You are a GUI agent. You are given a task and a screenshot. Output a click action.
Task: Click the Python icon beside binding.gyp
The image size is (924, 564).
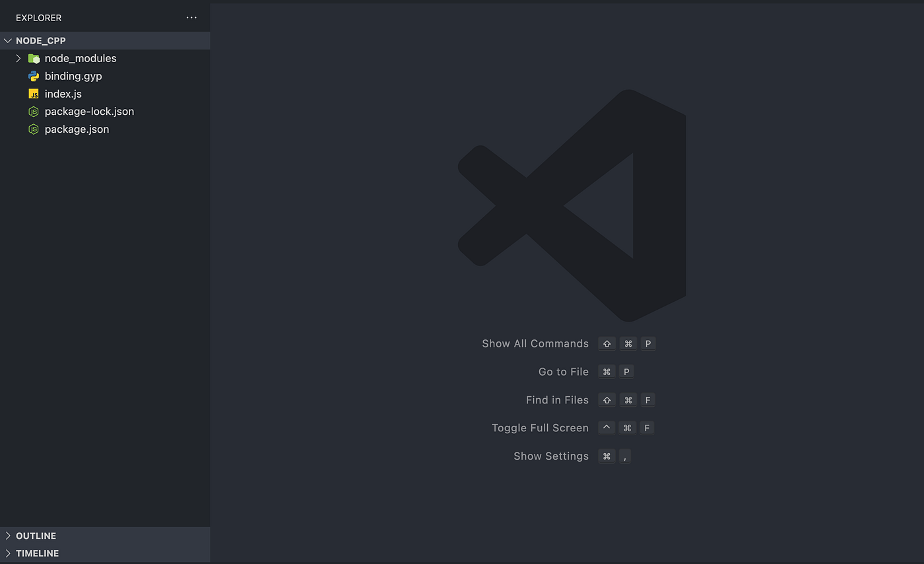tap(34, 76)
